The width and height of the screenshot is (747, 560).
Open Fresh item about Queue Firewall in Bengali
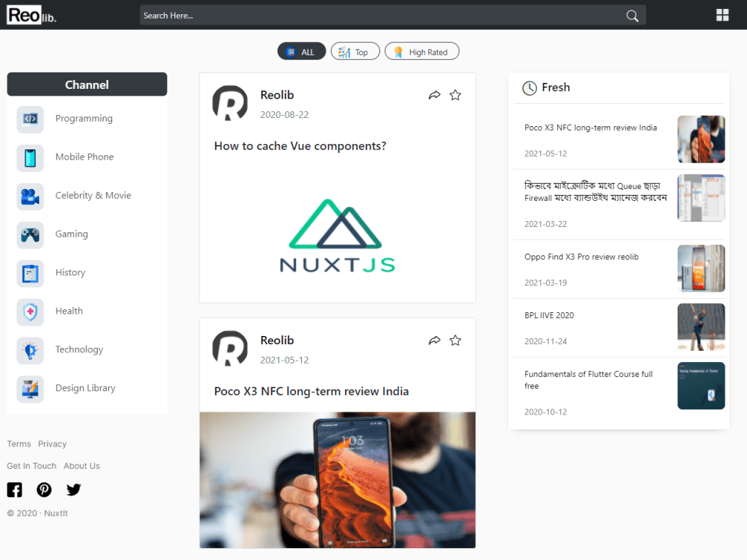pos(595,191)
